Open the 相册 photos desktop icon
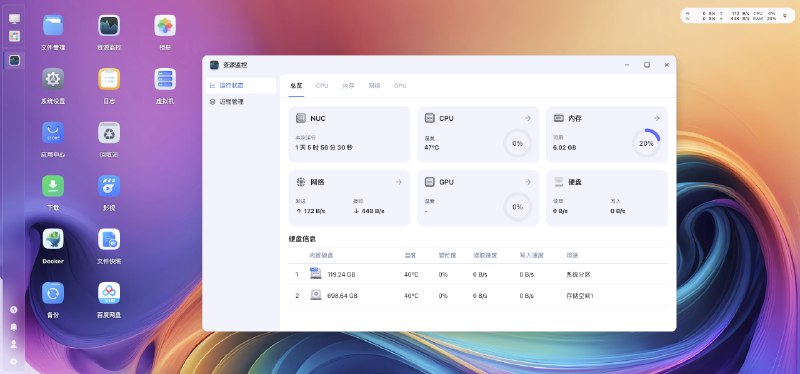 tap(165, 26)
